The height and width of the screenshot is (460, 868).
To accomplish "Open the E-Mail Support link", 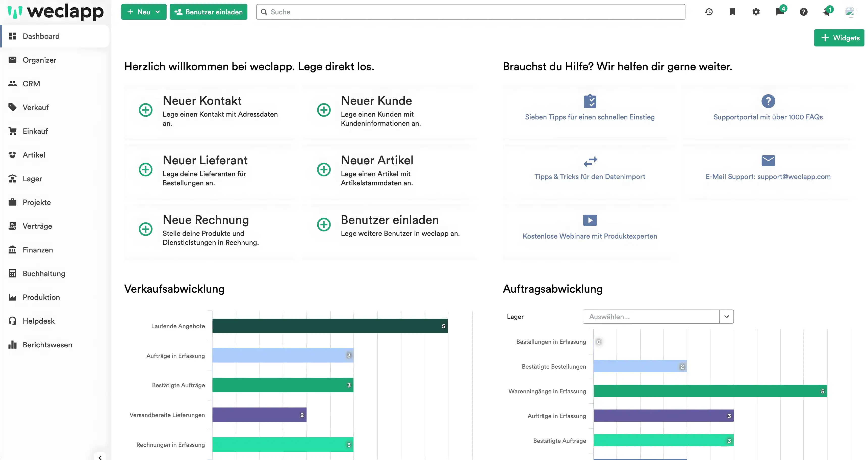I will (768, 176).
